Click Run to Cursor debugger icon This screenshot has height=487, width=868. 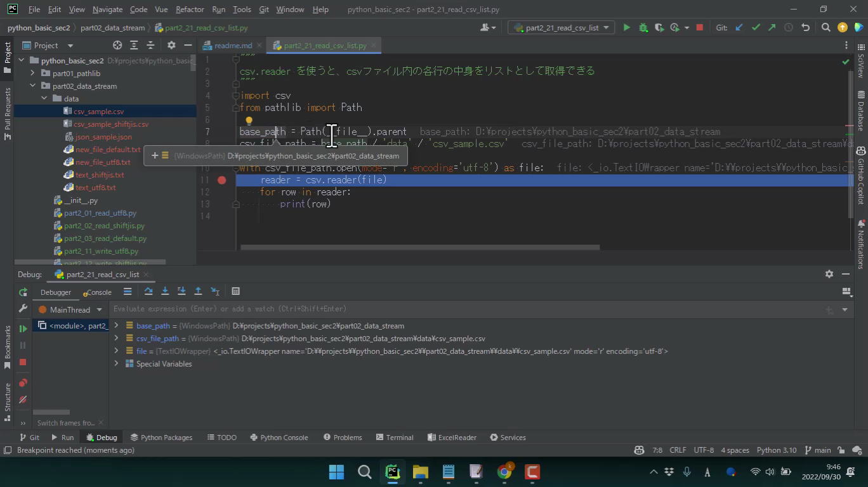pyautogui.click(x=215, y=292)
